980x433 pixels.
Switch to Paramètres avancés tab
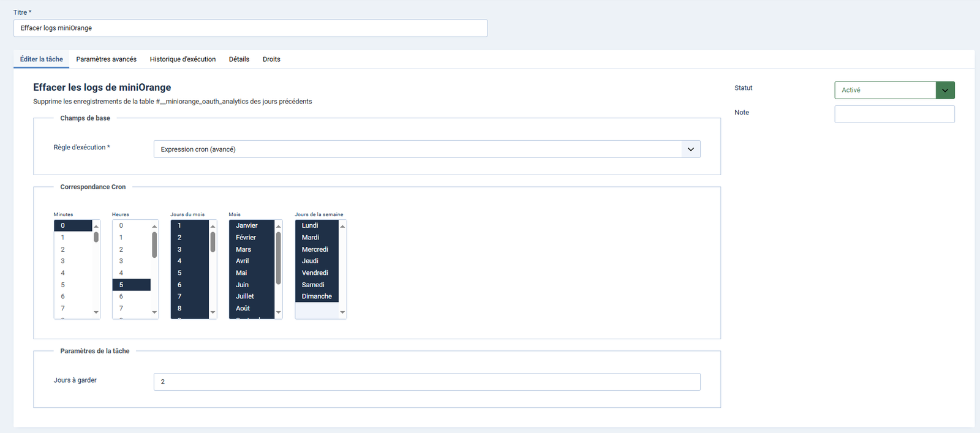pyautogui.click(x=106, y=59)
